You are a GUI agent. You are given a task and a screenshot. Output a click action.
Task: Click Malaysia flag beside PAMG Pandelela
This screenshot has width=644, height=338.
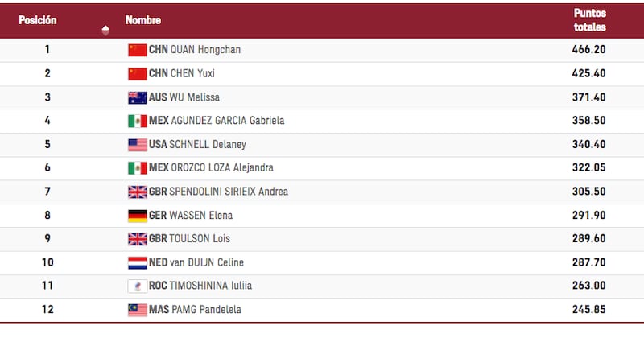click(x=137, y=310)
